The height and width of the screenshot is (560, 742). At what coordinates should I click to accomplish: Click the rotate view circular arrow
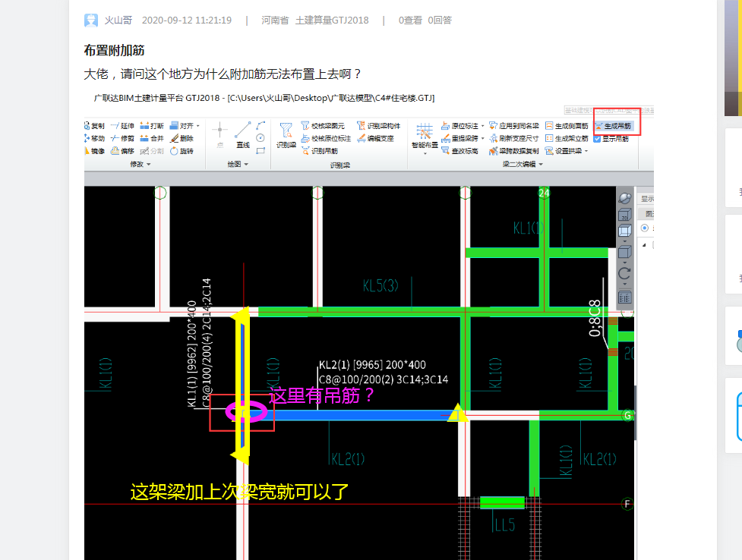(624, 273)
